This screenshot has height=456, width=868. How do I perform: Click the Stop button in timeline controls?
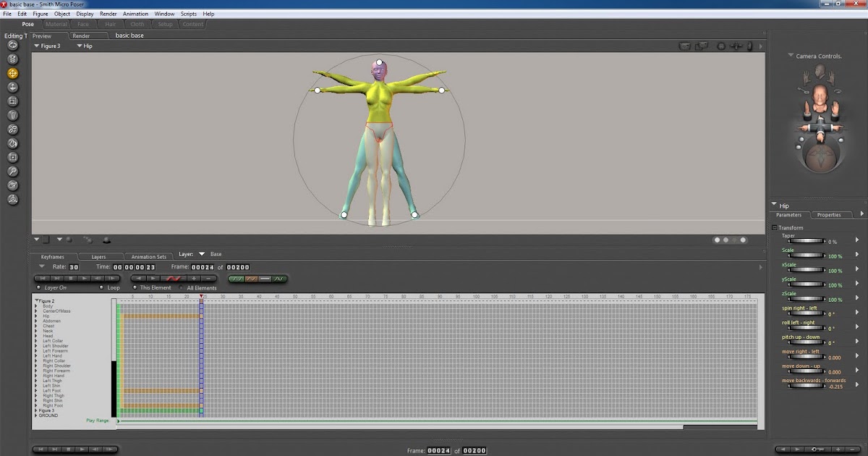(x=72, y=278)
